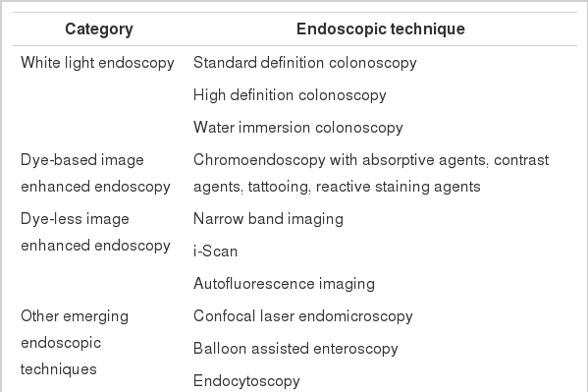Click Confocal laser endomicroscopy entry
The width and height of the screenshot is (588, 392).
pos(303,316)
